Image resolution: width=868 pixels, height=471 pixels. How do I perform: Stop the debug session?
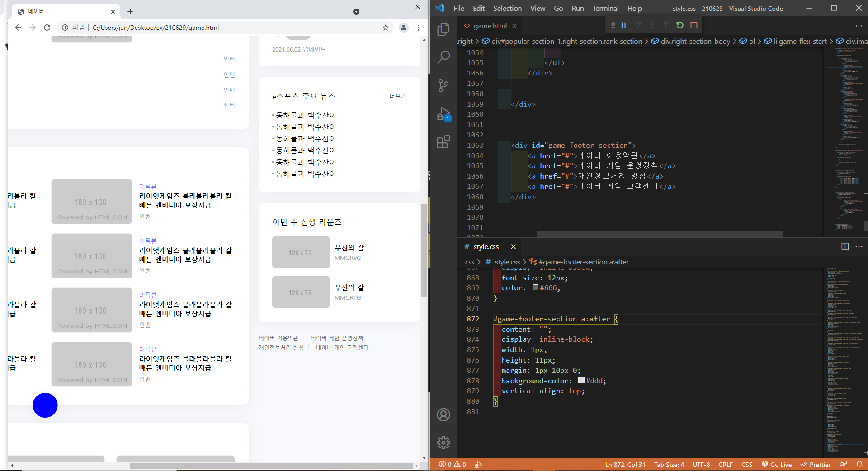(x=694, y=25)
